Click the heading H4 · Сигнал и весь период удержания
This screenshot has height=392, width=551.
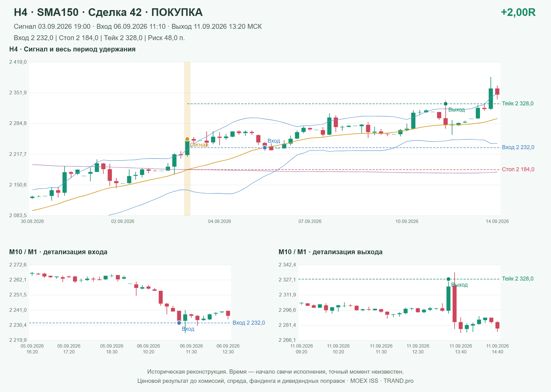(x=72, y=49)
